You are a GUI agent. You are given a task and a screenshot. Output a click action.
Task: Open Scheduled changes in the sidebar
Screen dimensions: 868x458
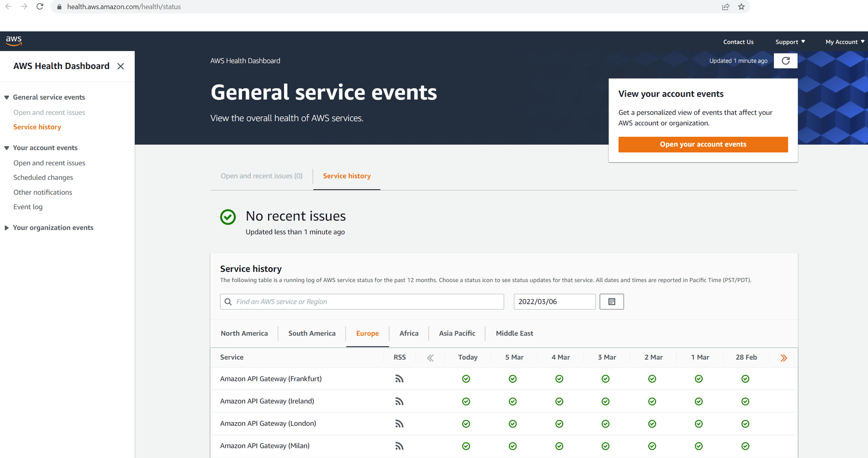[x=43, y=177]
